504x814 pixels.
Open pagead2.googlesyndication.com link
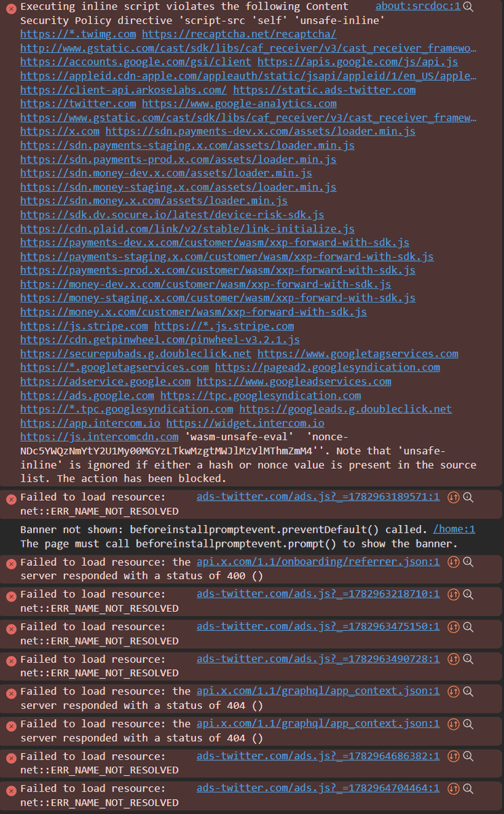click(x=327, y=368)
